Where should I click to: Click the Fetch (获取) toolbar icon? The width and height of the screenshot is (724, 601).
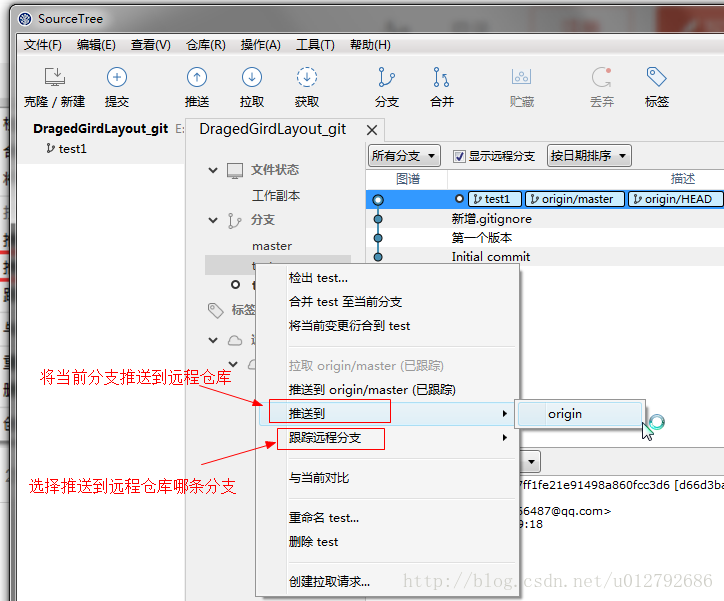pyautogui.click(x=307, y=77)
